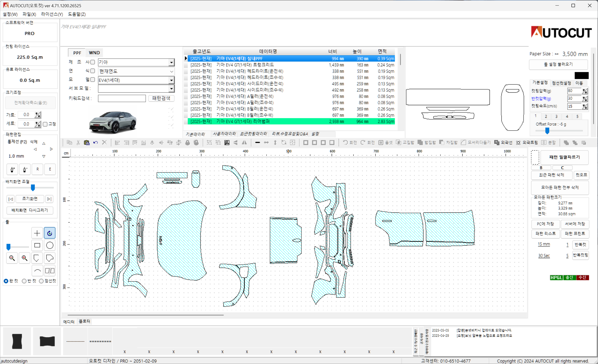
Task: Click the 외곽선 outline tool
Action: (503, 142)
